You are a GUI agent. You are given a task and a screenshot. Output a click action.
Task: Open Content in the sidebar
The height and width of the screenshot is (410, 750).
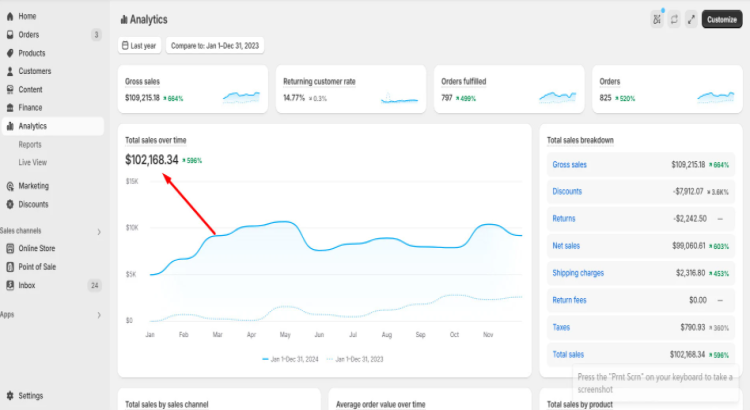tap(30, 89)
